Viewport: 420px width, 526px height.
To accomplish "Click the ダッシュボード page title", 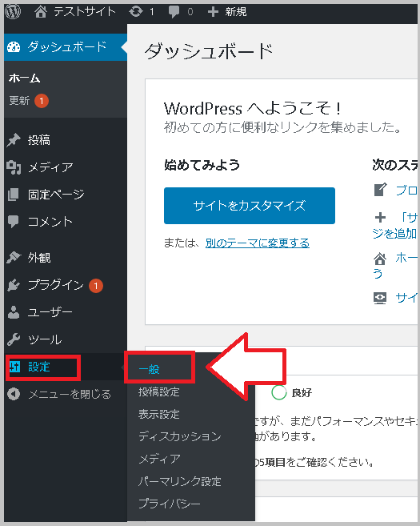I will point(209,51).
